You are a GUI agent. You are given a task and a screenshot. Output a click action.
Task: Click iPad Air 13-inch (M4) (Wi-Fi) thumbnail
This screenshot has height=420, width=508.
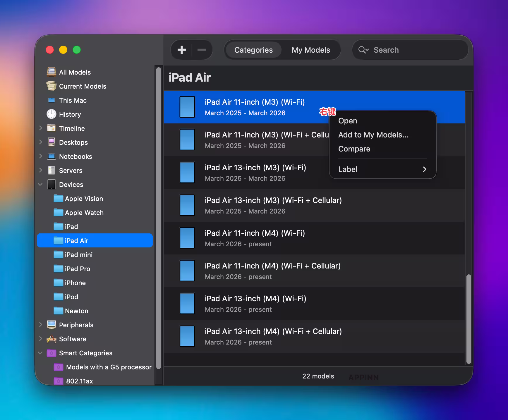187,303
